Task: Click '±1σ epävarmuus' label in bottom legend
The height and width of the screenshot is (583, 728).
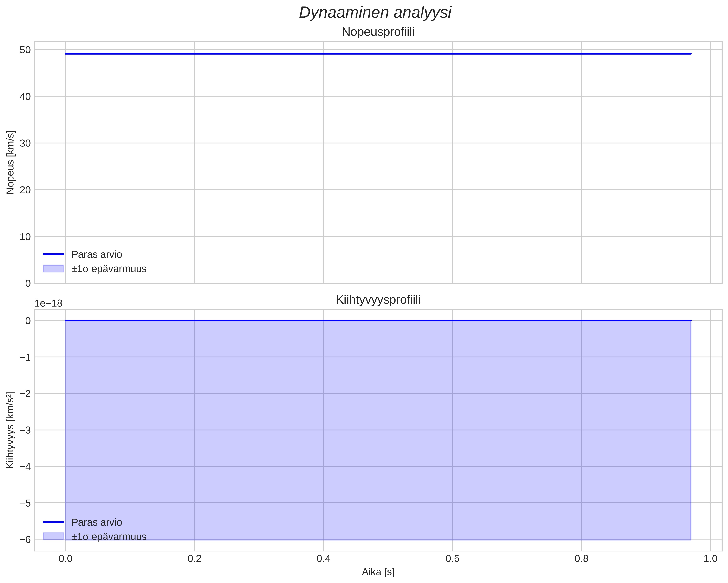Action: [109, 537]
